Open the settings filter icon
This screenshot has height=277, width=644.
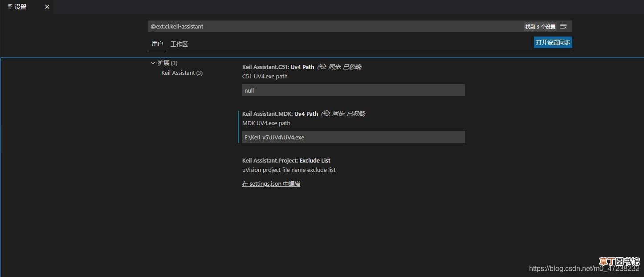(x=563, y=26)
